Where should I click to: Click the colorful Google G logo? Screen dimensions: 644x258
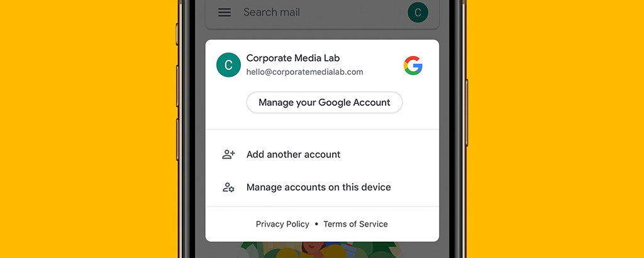[413, 65]
